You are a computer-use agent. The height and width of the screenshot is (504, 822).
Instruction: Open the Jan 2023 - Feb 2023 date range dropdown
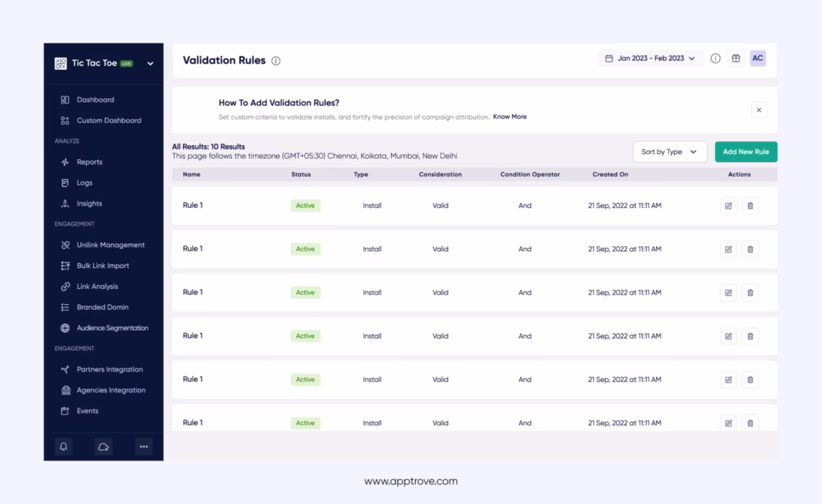[x=650, y=58]
